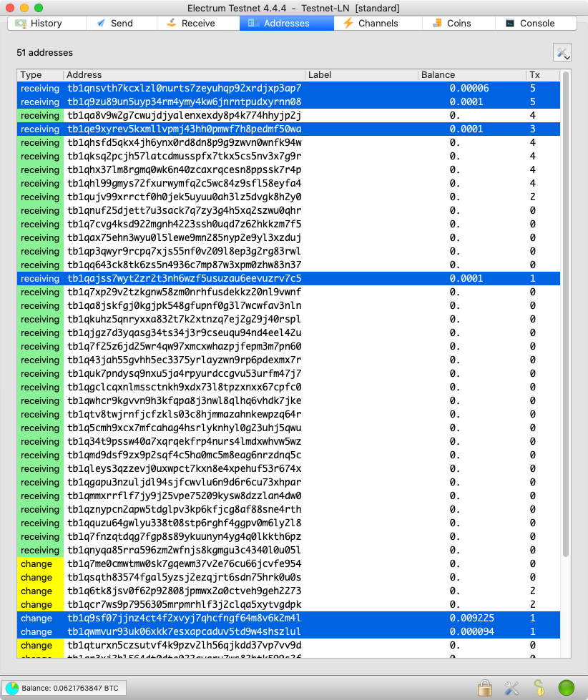Viewport: 588px width, 700px height.
Task: Select change address tb1qsqth83574fgal5yzsj2ezqjrt6sdn75hrk0u0s
Action: (288, 577)
